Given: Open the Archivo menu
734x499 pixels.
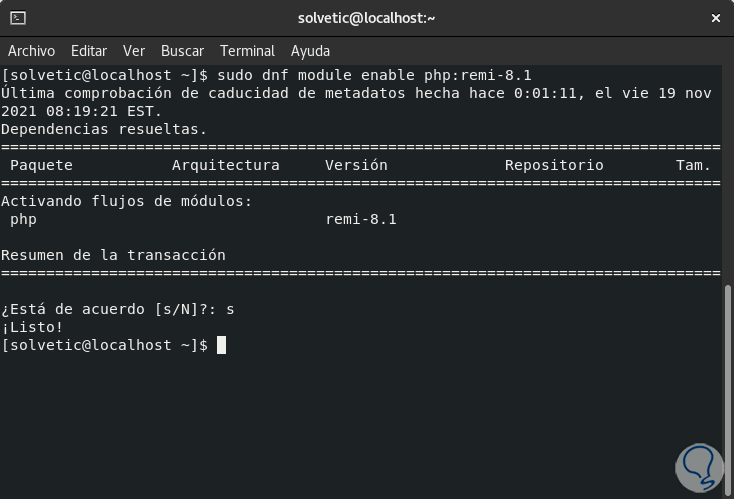Looking at the screenshot, I should [x=32, y=51].
